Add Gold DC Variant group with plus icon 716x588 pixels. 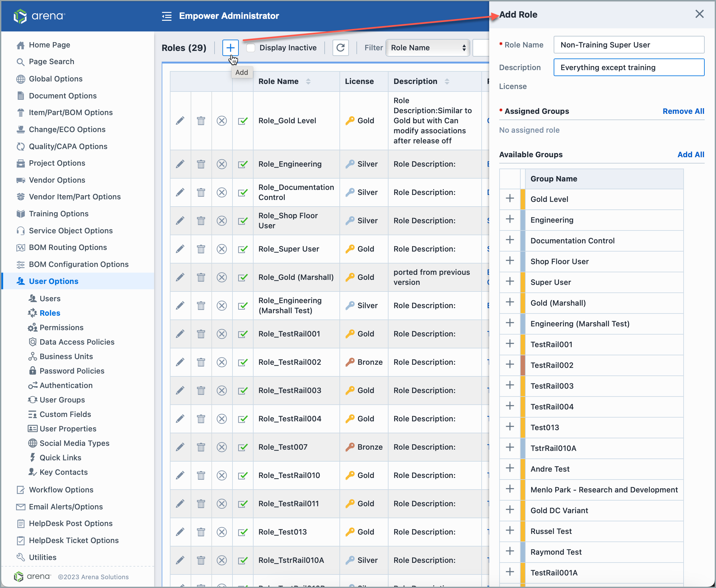pos(510,510)
